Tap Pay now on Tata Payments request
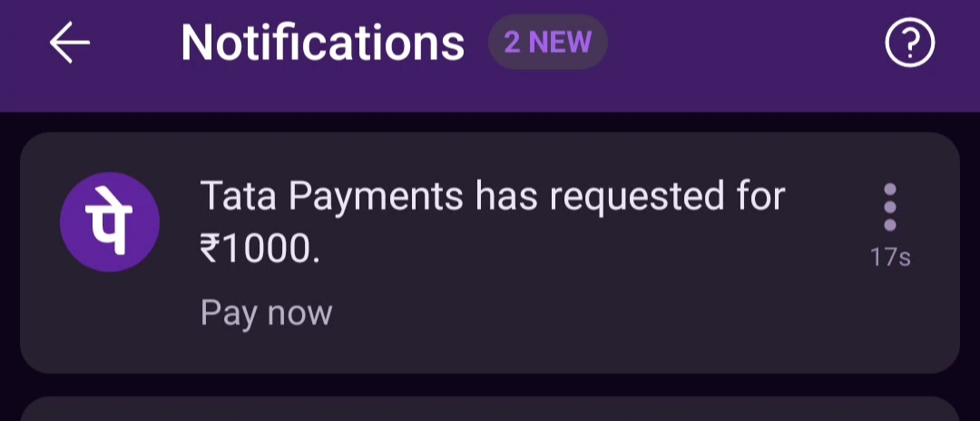 coord(266,313)
